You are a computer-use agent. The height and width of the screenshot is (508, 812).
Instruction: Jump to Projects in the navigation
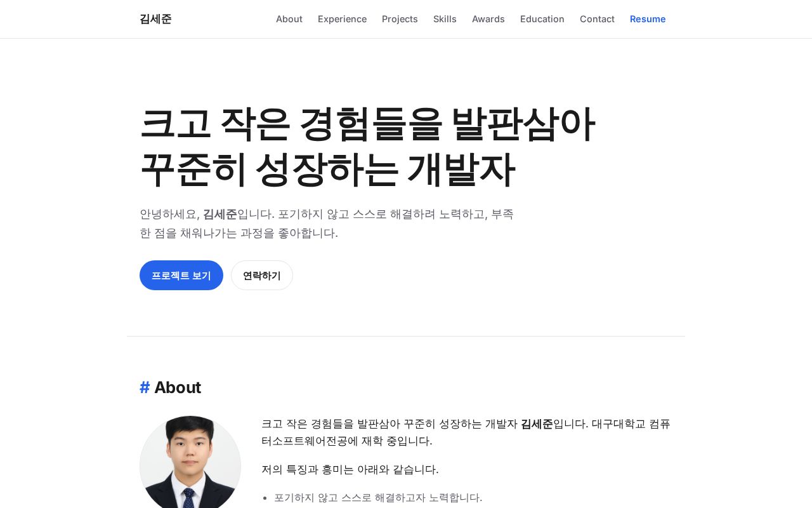400,19
